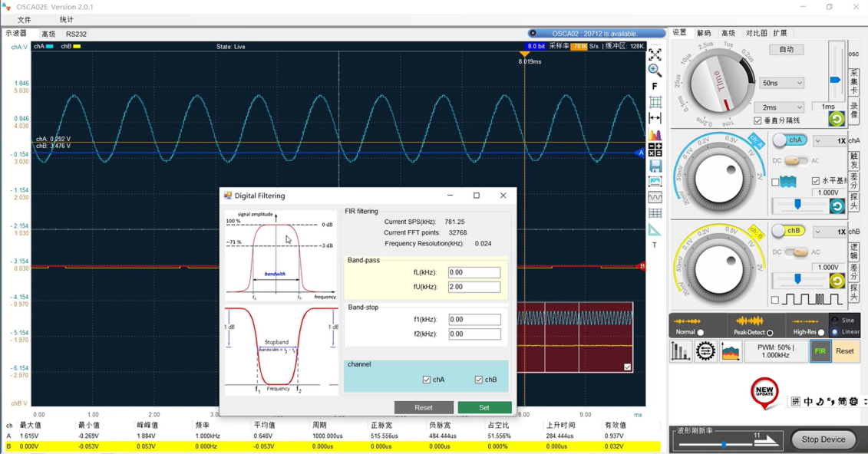Click the NEW UPDATE badge
The height and width of the screenshot is (454, 868).
764,392
